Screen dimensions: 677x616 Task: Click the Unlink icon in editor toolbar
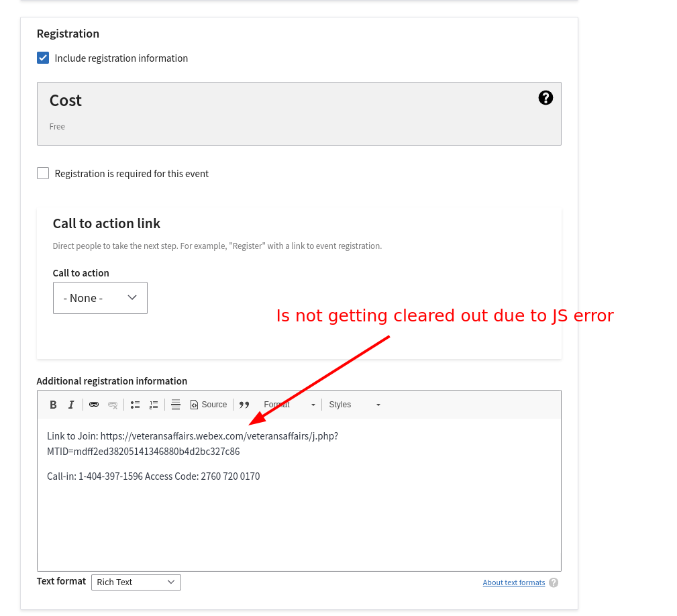[113, 405]
